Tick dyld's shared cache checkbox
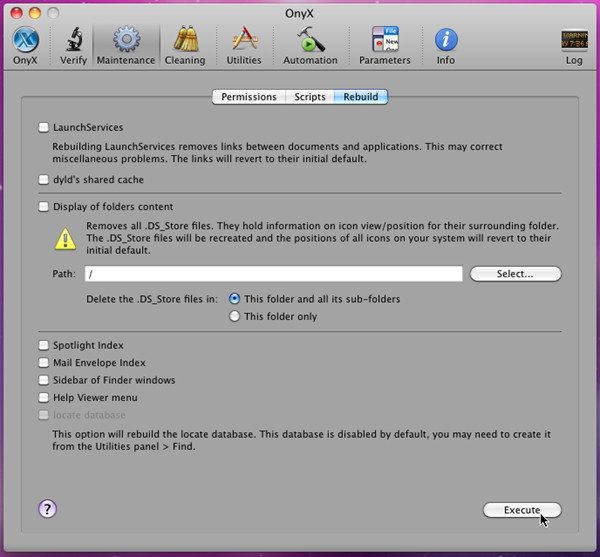Screen dimensions: 600x557 (x=44, y=179)
